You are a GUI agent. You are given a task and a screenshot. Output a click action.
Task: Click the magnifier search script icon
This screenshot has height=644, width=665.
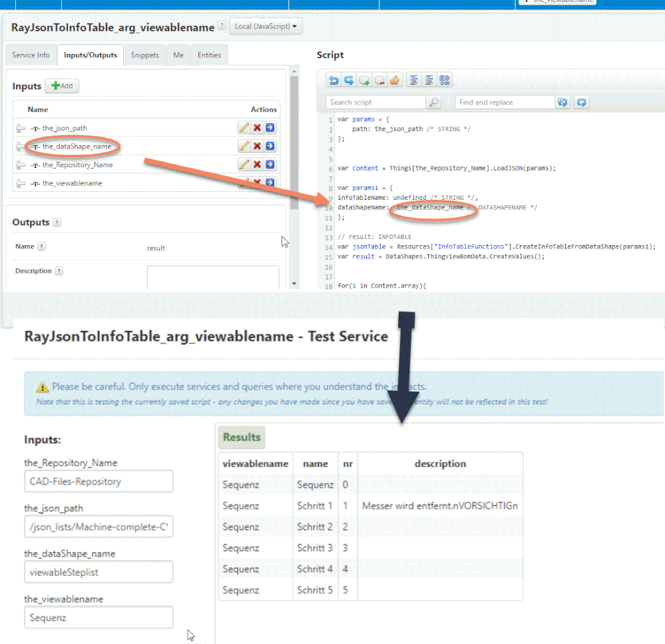pos(434,103)
